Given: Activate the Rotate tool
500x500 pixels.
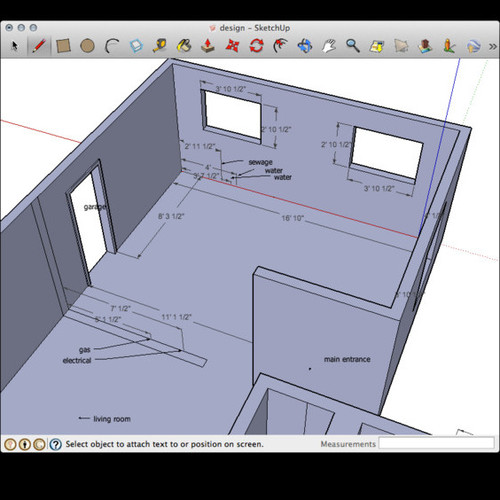Looking at the screenshot, I should pyautogui.click(x=256, y=46).
